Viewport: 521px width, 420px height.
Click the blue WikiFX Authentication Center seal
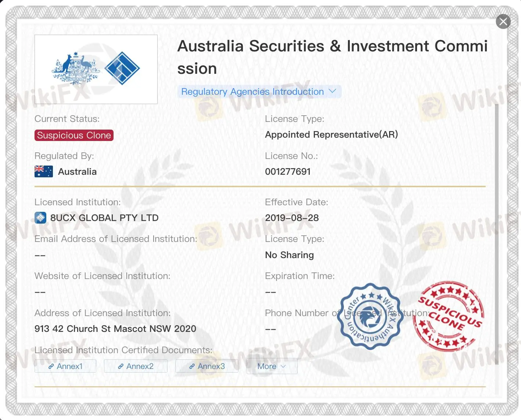coord(370,316)
